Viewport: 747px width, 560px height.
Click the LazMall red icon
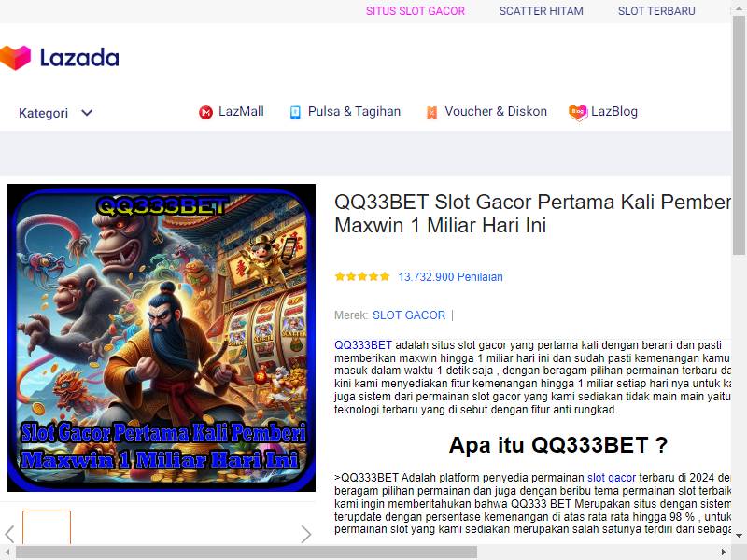[205, 112]
